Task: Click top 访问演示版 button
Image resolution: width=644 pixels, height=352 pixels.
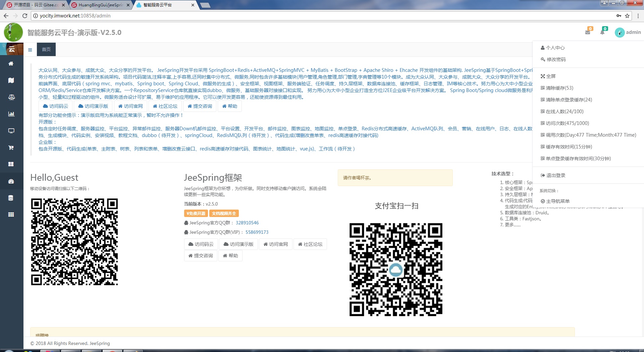Action: click(x=93, y=106)
